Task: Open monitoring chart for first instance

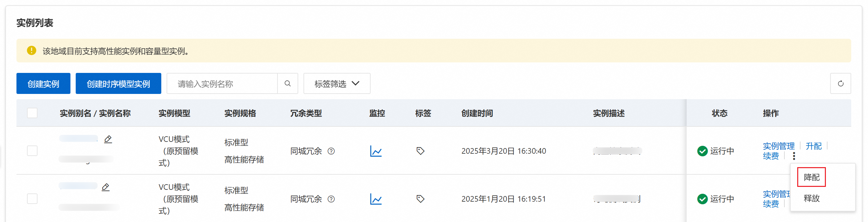Action: (376, 151)
